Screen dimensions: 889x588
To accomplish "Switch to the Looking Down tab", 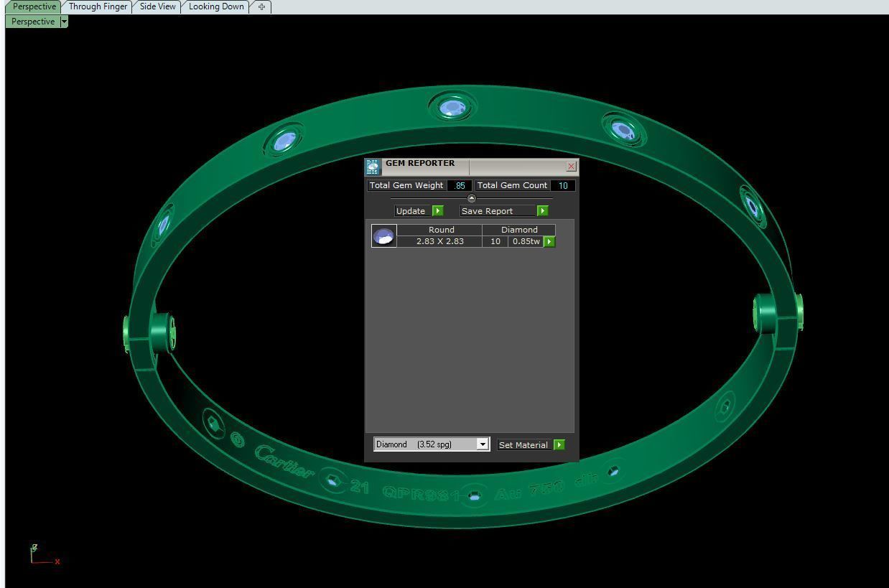I will point(216,6).
